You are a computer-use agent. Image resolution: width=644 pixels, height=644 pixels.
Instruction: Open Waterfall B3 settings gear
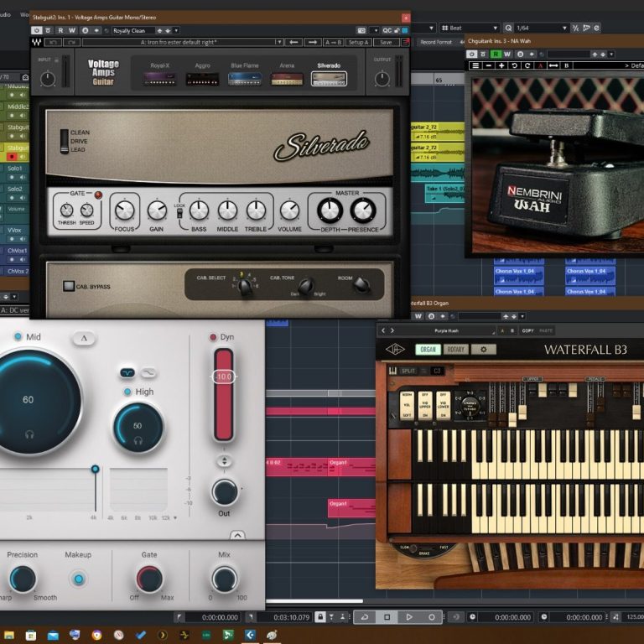pyautogui.click(x=482, y=350)
